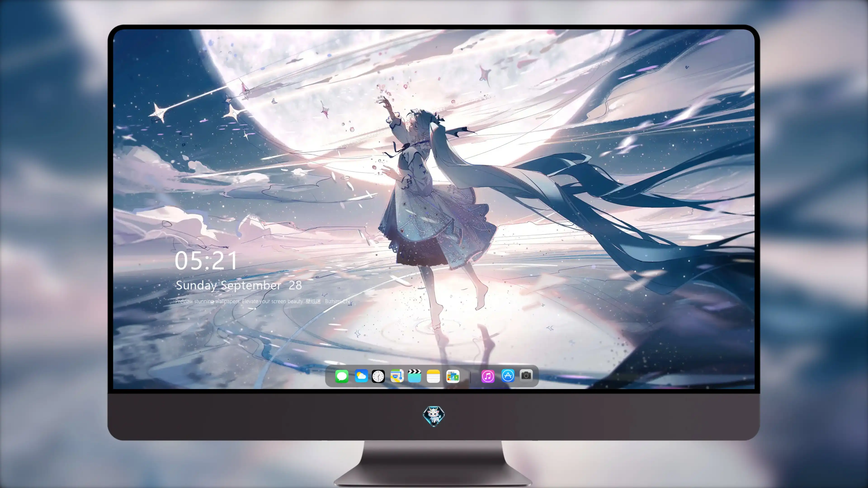Open the Maps app icon in the dock
The width and height of the screenshot is (868, 488).
(x=397, y=376)
